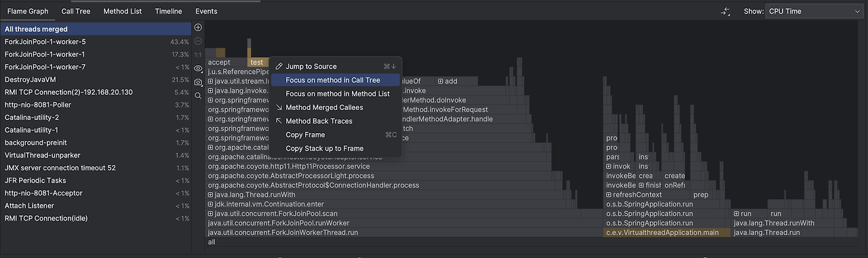Screen dimensions: 868x258
Task: Expand the add frame plus icon
Action: (x=441, y=81)
